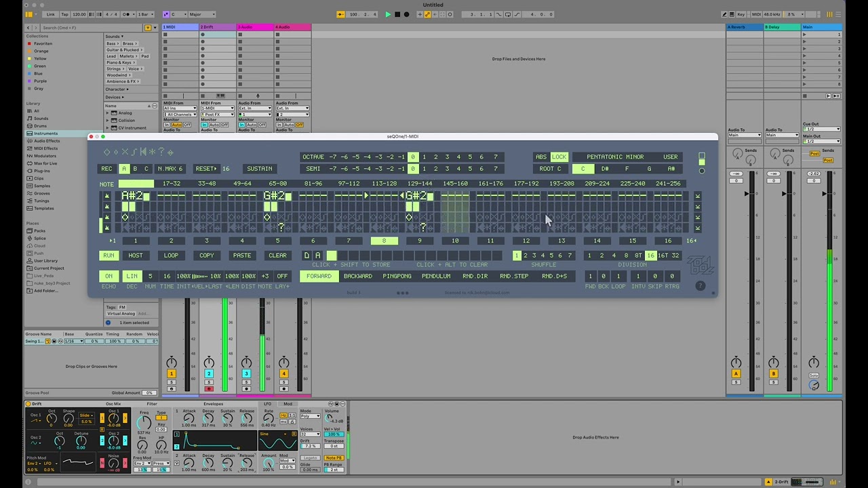The width and height of the screenshot is (868, 488).
Task: Launch scene 1 in Main track
Action: (x=805, y=35)
